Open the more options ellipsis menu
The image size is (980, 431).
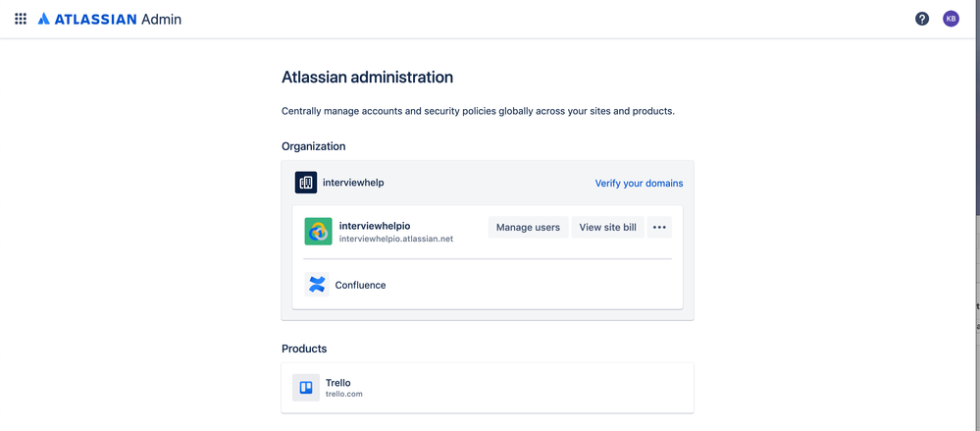pos(659,227)
